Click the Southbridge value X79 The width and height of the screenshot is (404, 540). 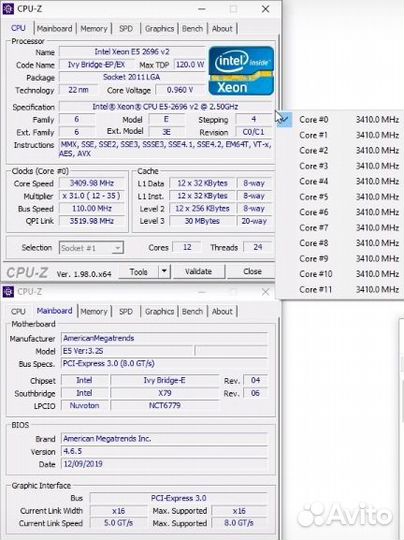tap(165, 393)
